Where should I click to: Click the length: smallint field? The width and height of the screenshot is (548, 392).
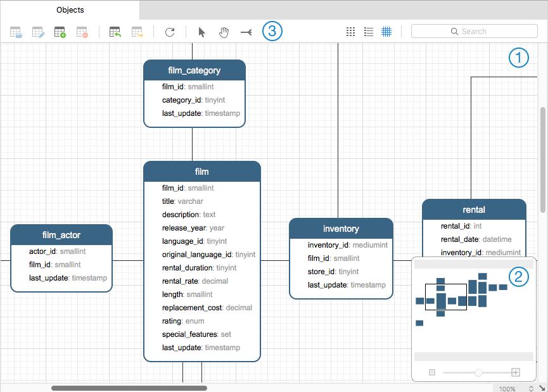tap(188, 294)
